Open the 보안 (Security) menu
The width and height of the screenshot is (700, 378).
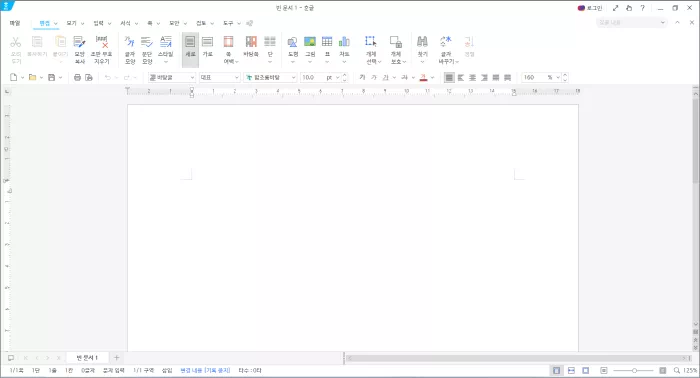(174, 23)
